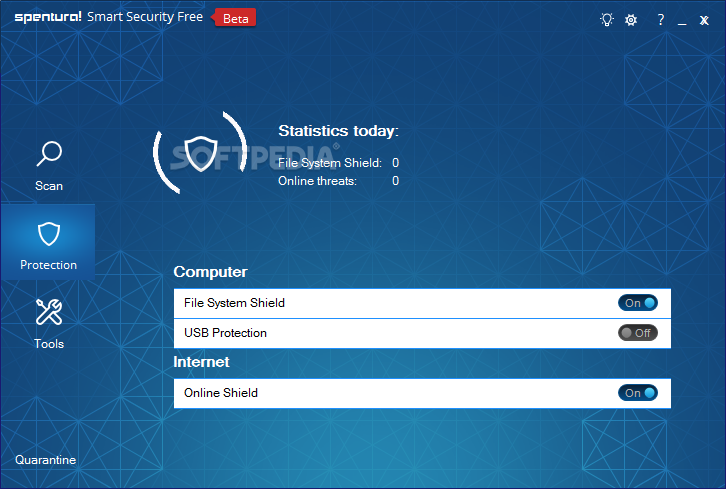Select the Protection shield icon in sidebar
Image resolution: width=726 pixels, height=489 pixels.
tap(49, 234)
